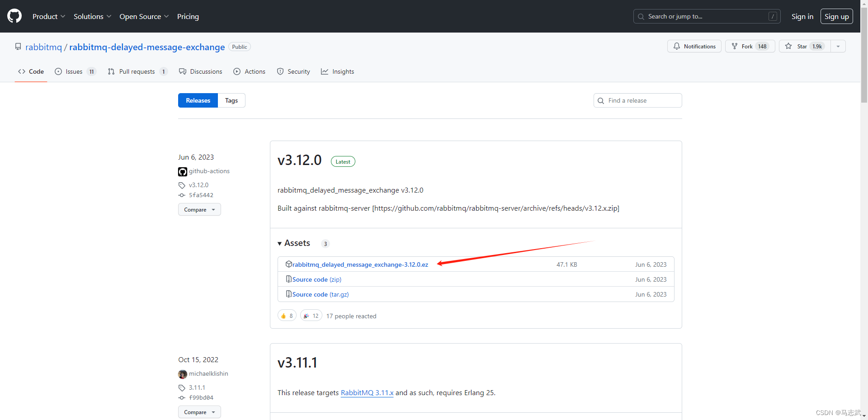Open the star lists dropdown arrow
This screenshot has height=420, width=868.
click(838, 46)
